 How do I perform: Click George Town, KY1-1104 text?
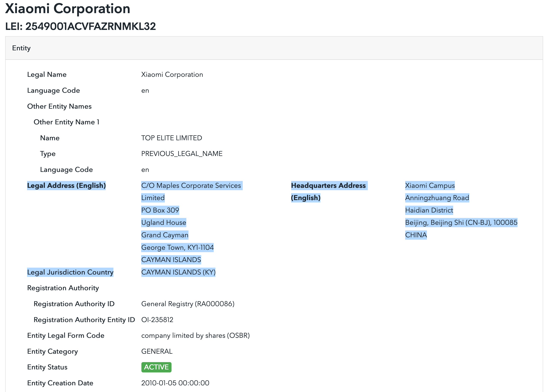click(178, 247)
